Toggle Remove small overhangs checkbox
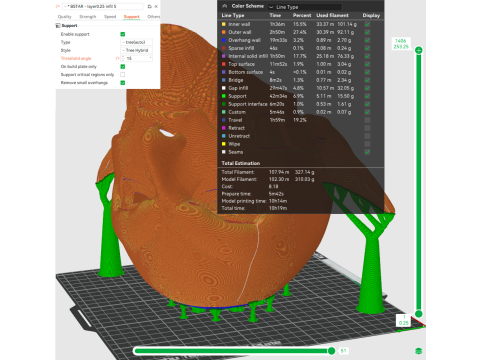The width and height of the screenshot is (480, 360). [x=123, y=83]
